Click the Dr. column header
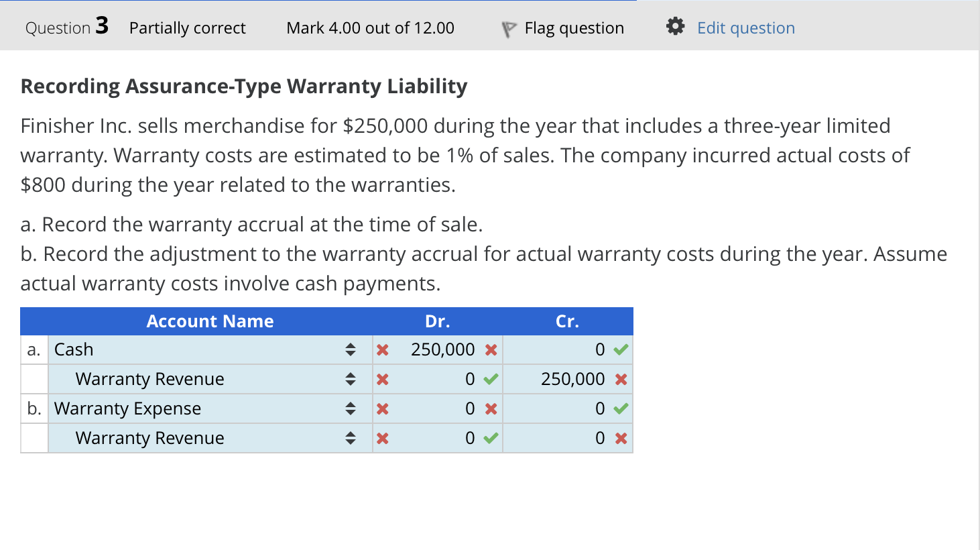Viewport: 980px width, 550px height. click(x=438, y=321)
